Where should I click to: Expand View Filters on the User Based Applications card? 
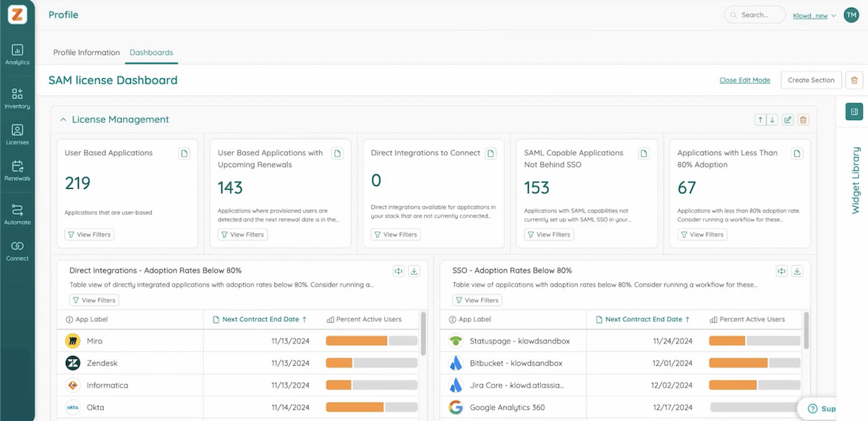pos(88,234)
